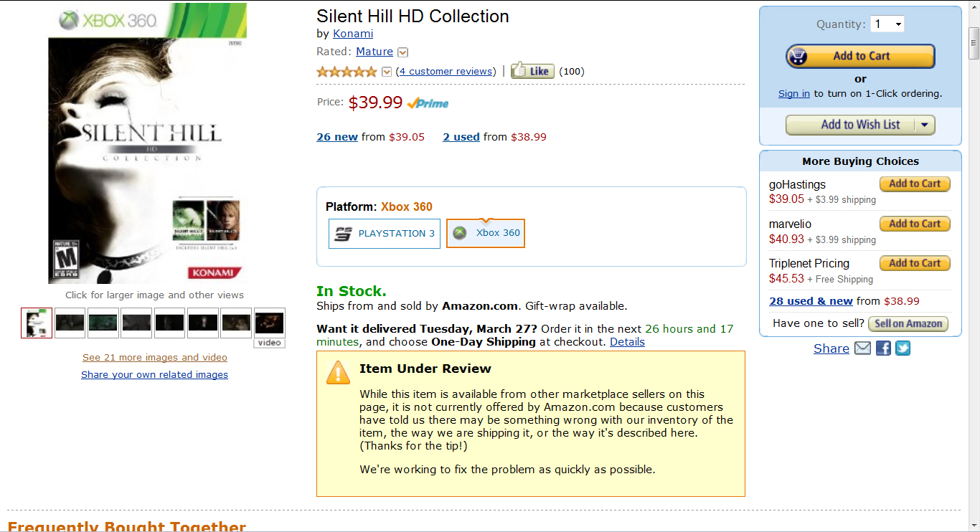
Task: Click the Like thumbs-up button
Action: click(532, 71)
